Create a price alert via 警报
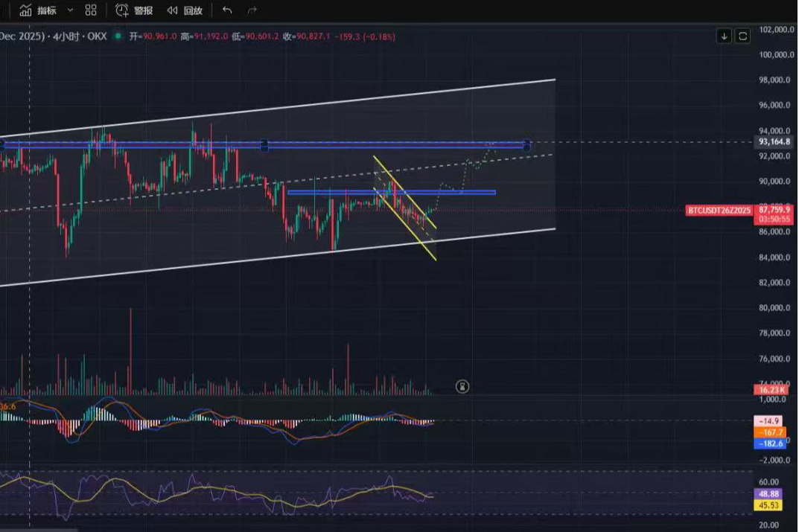This screenshot has width=799, height=532. (135, 10)
